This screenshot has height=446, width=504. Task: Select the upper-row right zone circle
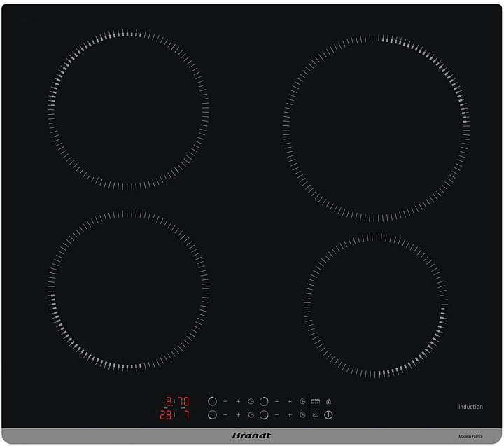(264, 401)
